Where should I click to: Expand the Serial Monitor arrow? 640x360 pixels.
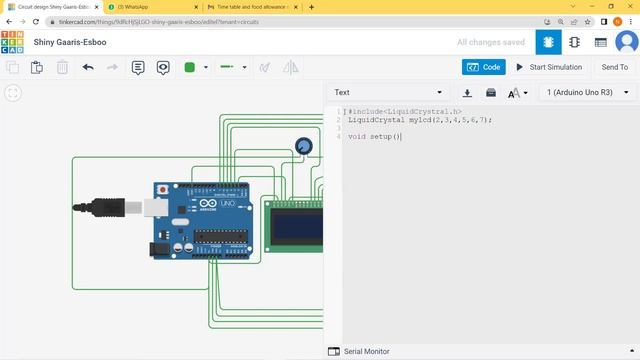pos(632,351)
